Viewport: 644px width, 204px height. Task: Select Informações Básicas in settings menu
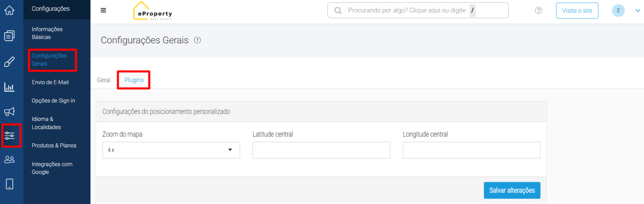point(47,33)
